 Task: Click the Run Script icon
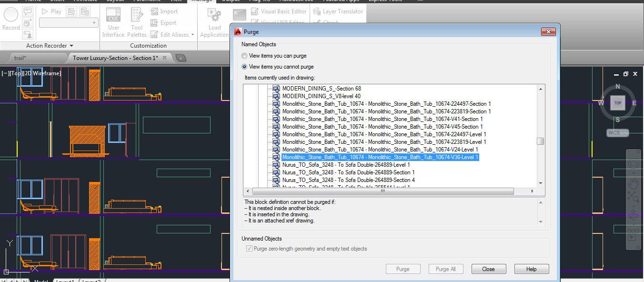click(240, 14)
